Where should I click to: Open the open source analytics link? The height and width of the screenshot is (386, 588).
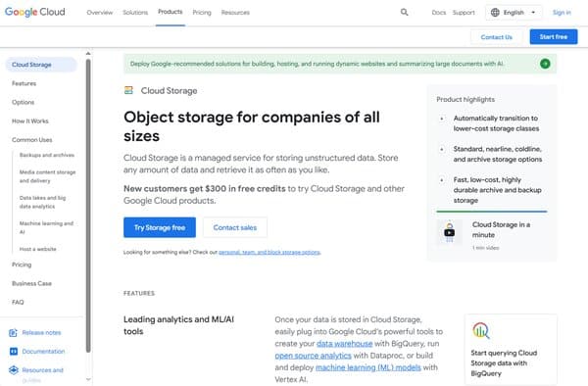pyautogui.click(x=313, y=356)
